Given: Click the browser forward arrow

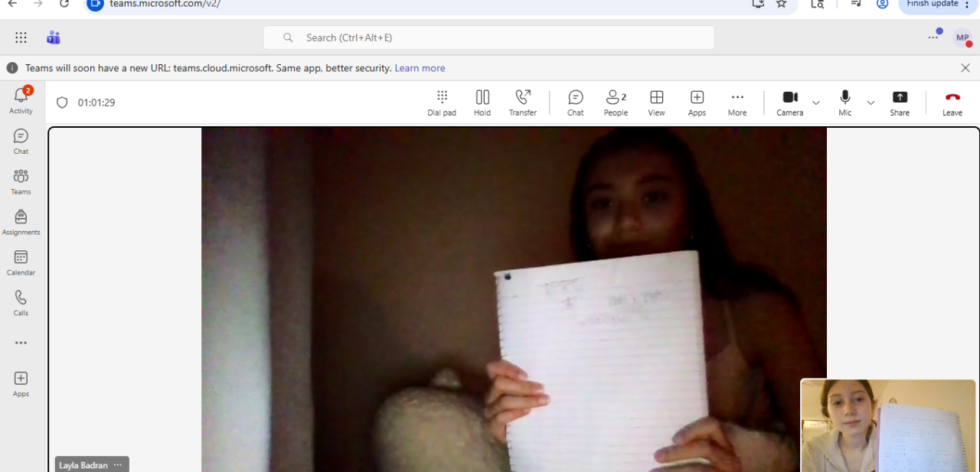Looking at the screenshot, I should (38, 4).
